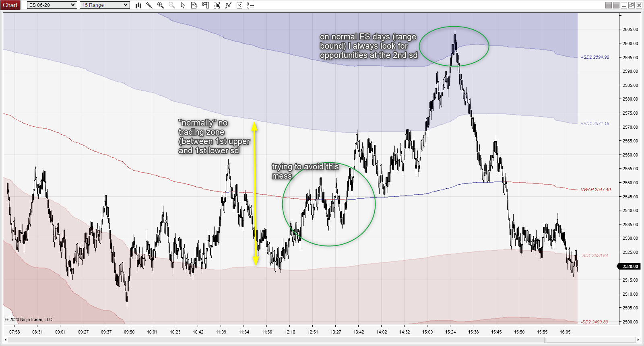Toggle the first gray link square button

pos(609,5)
